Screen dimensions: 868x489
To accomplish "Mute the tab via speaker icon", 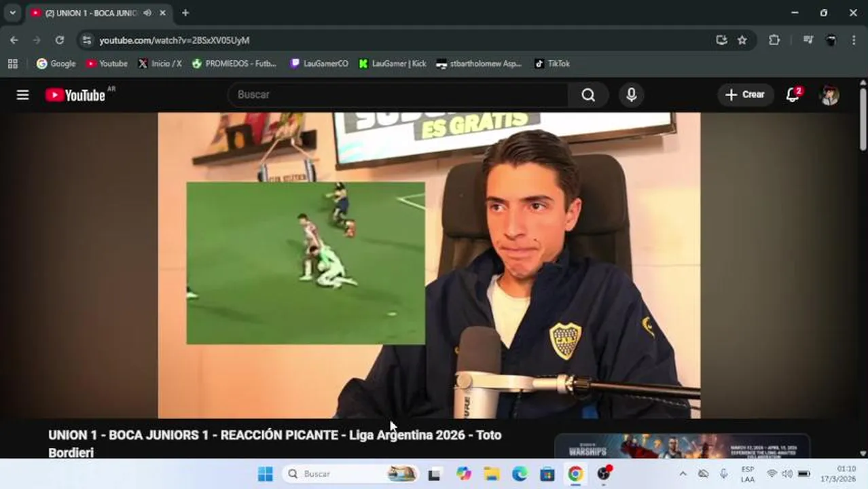I will click(147, 13).
